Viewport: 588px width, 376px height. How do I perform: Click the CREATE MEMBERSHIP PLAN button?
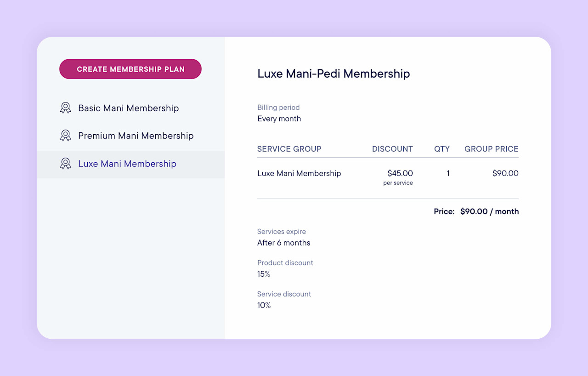130,69
